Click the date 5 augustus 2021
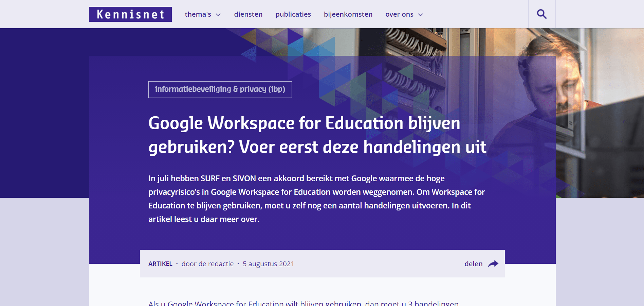 [268, 264]
